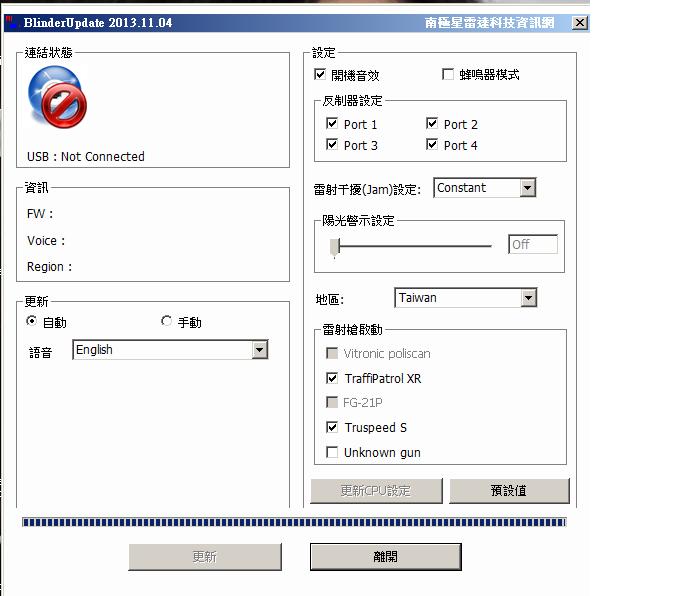683x596 pixels.
Task: Uncheck Truspeed S laser gun
Action: coord(332,427)
